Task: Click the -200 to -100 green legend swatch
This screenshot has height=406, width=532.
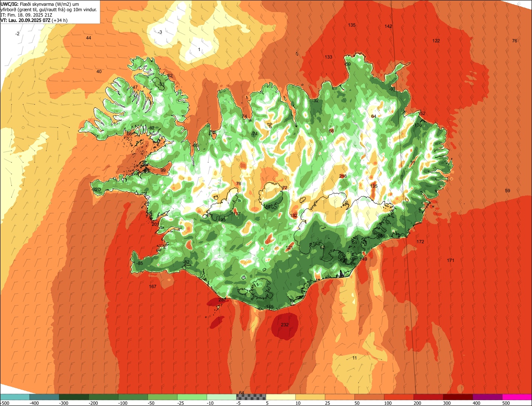Action: coord(103,397)
